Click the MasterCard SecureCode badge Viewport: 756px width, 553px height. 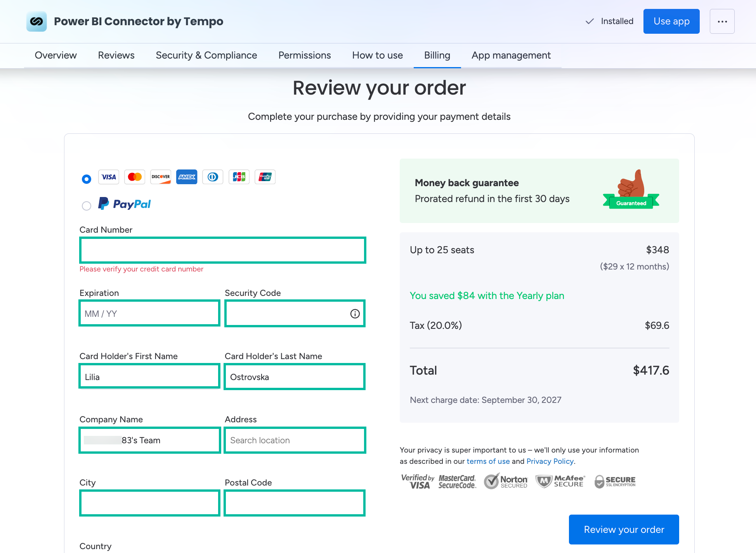[457, 482]
